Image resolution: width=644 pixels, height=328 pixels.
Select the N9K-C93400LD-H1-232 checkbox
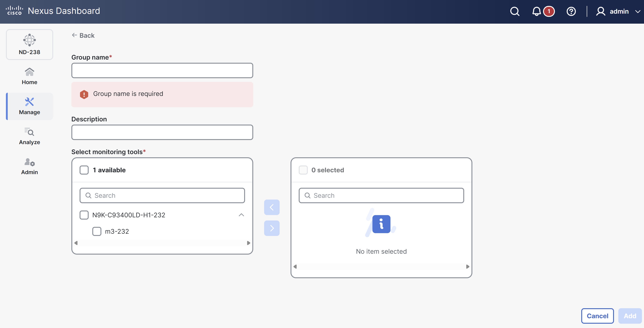click(x=84, y=215)
